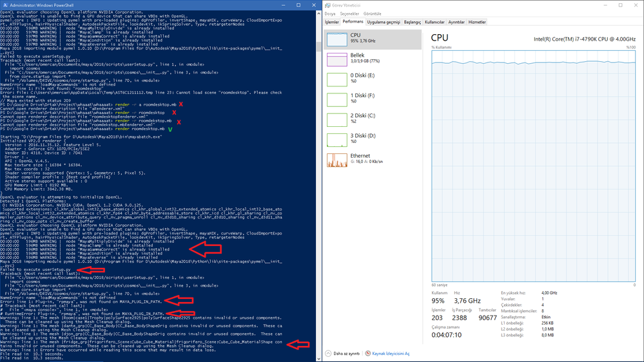Click the 'Maya exited with status 209' line
This screenshot has height=362, width=644.
click(x=35, y=100)
